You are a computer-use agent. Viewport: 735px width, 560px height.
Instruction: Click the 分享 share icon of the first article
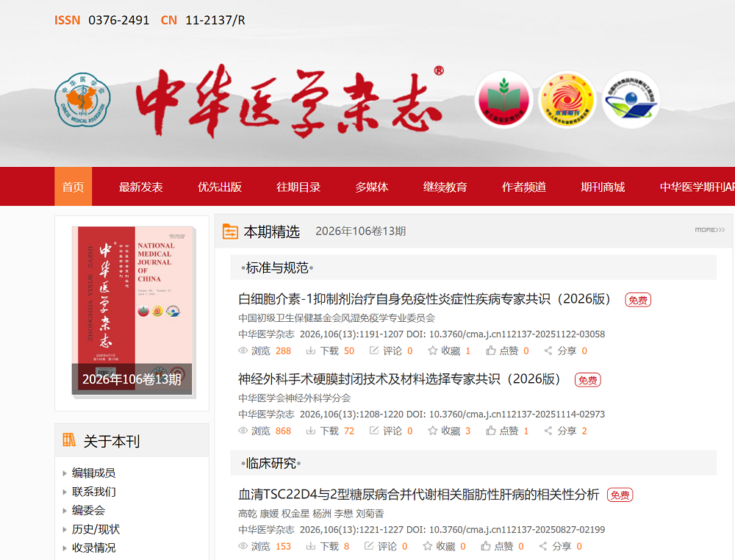tap(547, 351)
